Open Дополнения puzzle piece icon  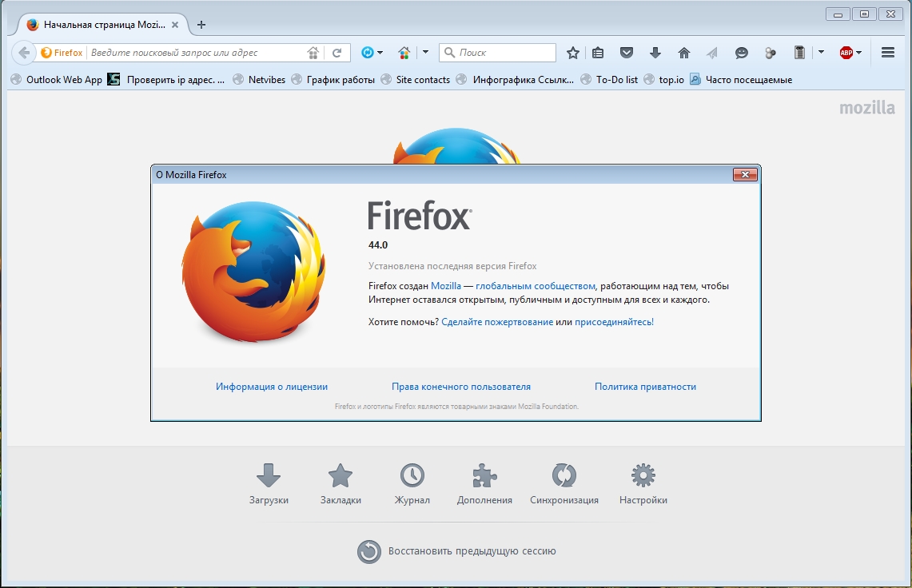[484, 484]
